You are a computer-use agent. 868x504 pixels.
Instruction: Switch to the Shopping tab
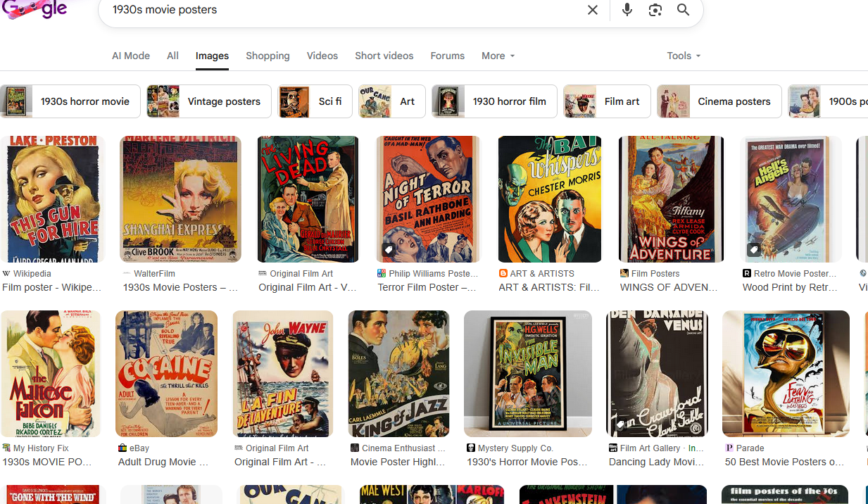point(268,56)
